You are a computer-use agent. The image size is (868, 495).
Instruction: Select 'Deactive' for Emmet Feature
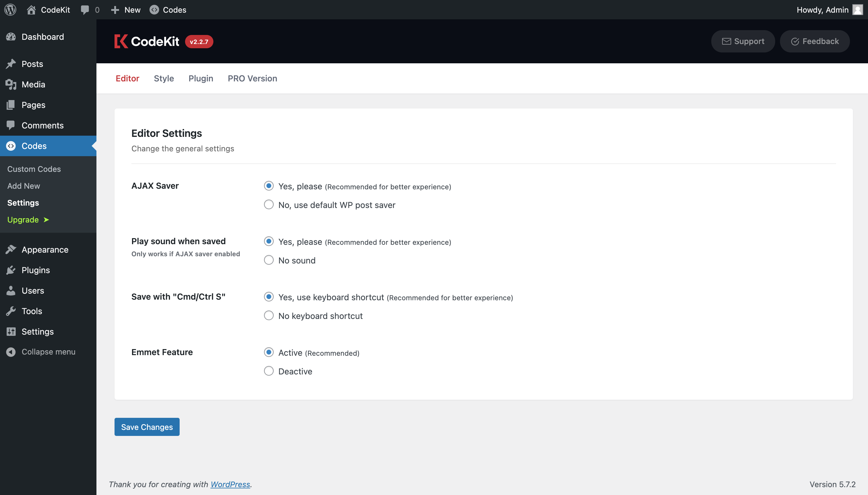[269, 371]
